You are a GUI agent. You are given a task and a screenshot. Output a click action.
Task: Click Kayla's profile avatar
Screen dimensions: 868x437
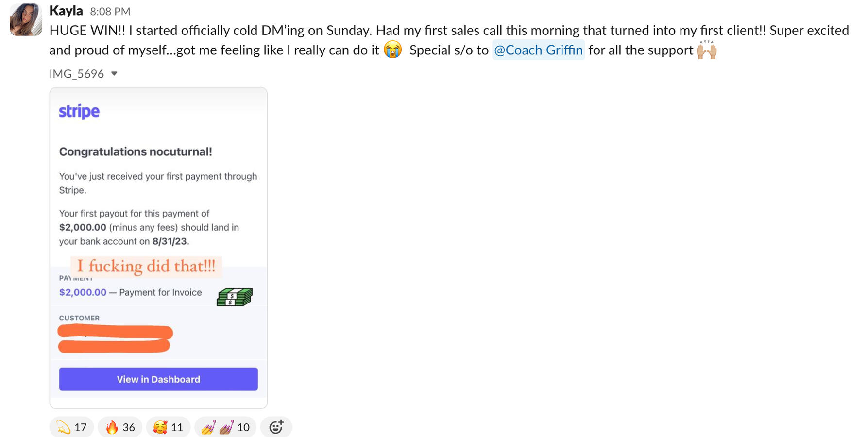[x=26, y=20]
